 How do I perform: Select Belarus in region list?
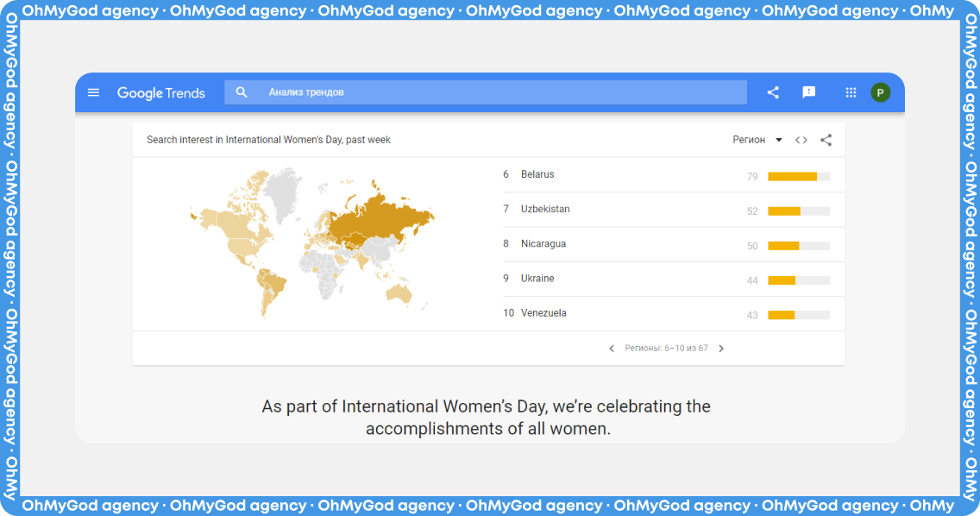[x=537, y=174]
